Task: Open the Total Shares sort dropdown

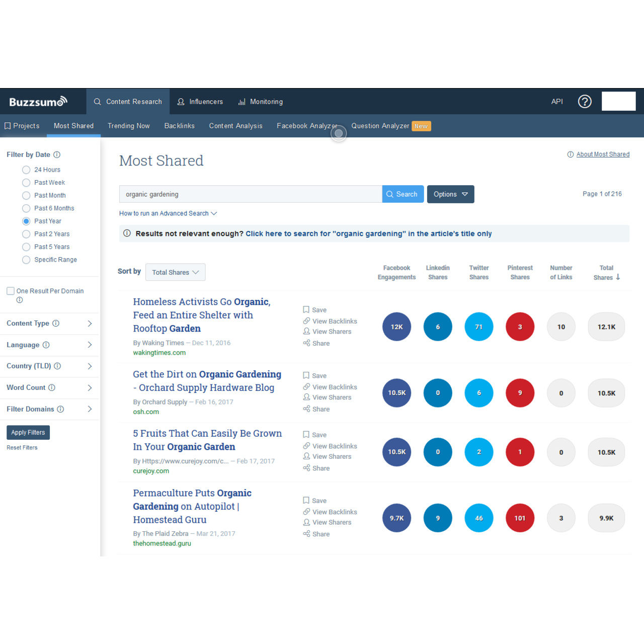Action: click(175, 272)
